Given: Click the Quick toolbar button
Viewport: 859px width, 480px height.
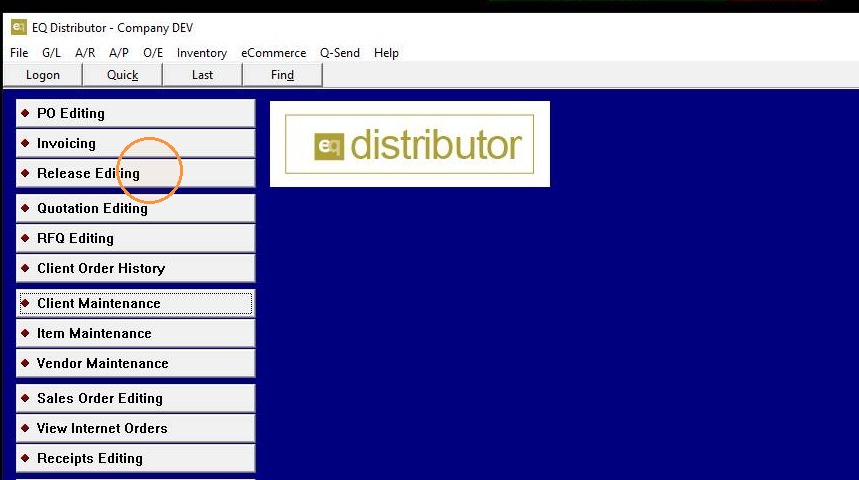Looking at the screenshot, I should coord(123,75).
